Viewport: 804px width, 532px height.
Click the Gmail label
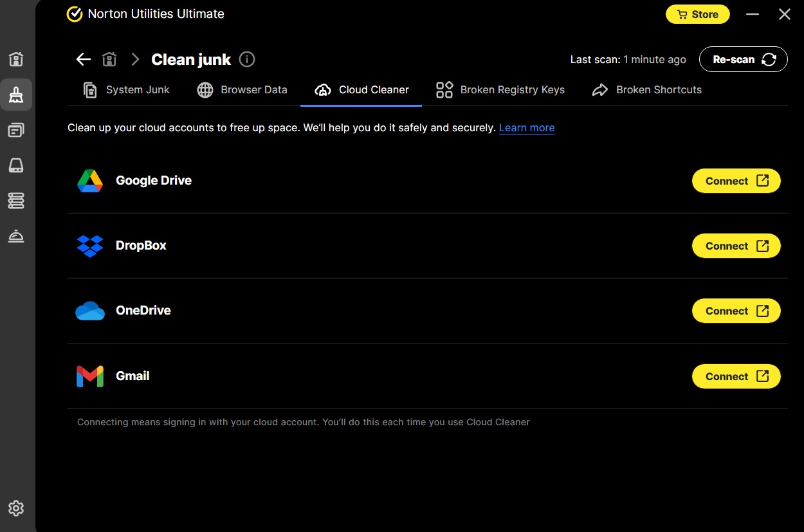click(132, 376)
